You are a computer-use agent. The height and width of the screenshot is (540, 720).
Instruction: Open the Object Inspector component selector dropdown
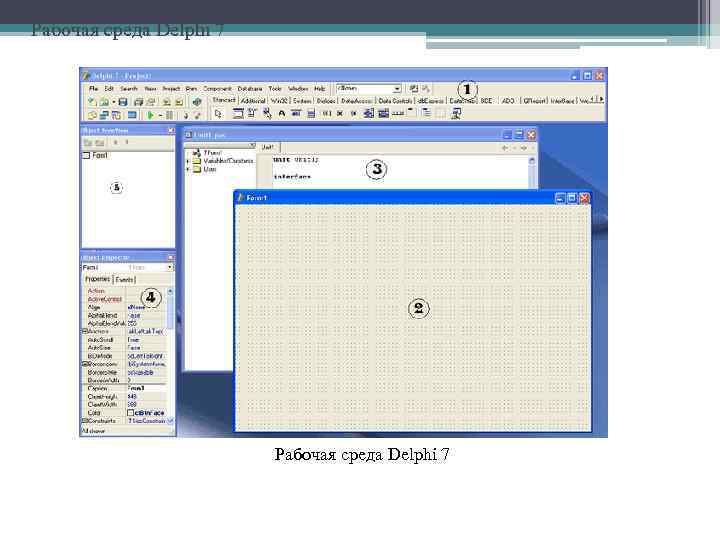pos(169,267)
